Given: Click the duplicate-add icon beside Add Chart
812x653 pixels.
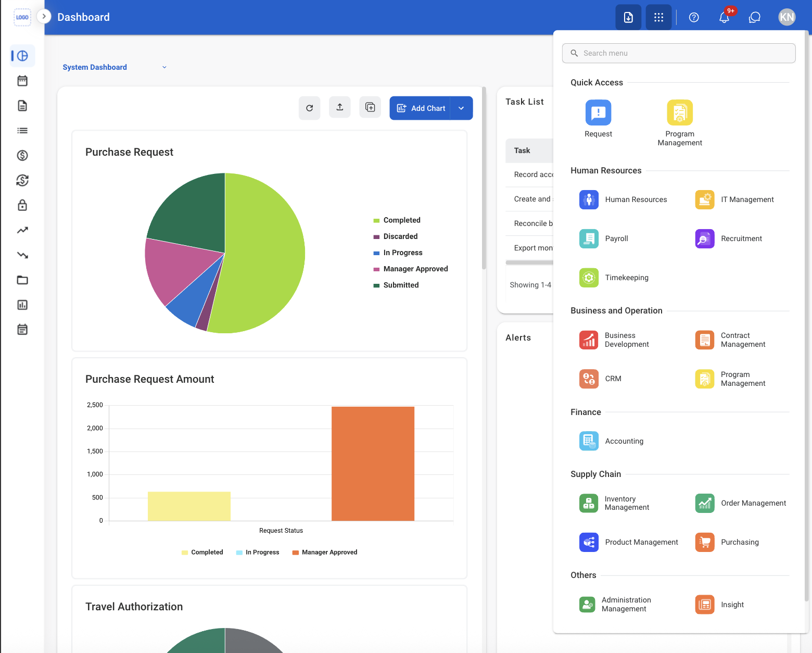Looking at the screenshot, I should click(370, 107).
